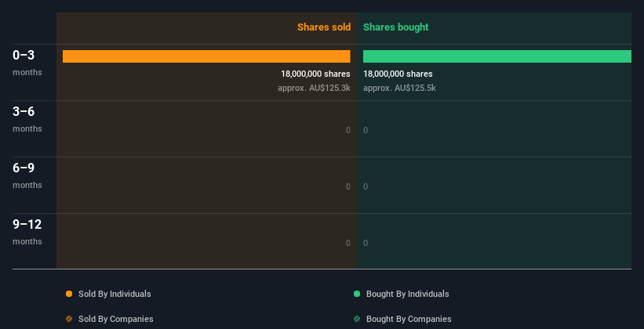Click the 6–9 months row label
Viewport: 644px width, 329px height.
pyautogui.click(x=27, y=175)
